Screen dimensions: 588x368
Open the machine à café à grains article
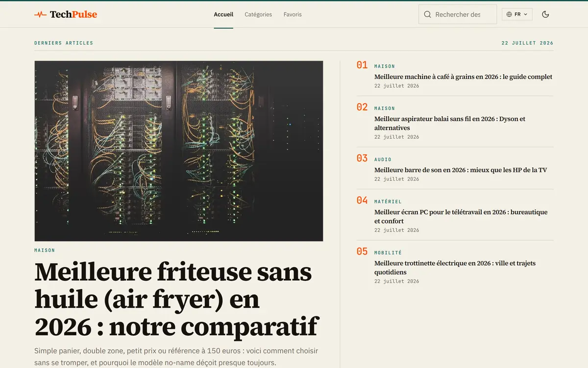pos(463,77)
